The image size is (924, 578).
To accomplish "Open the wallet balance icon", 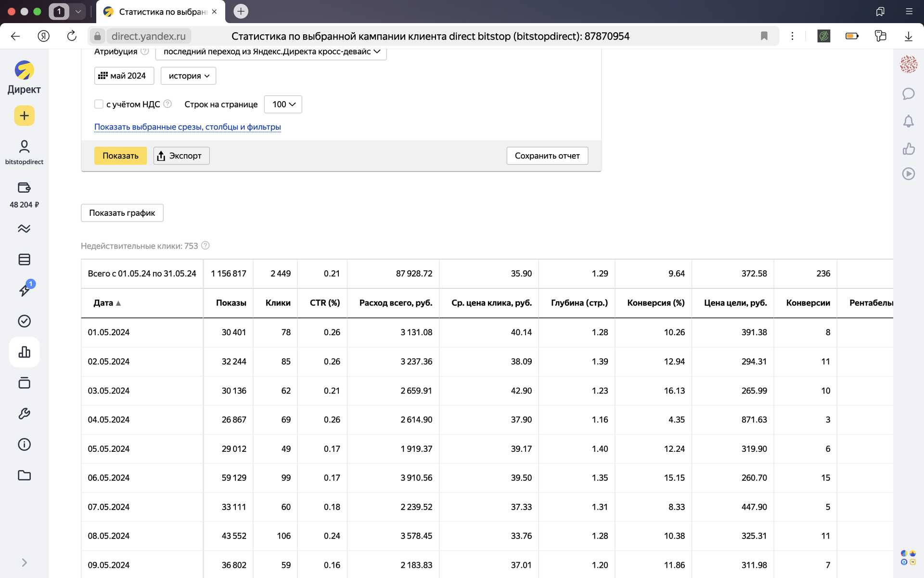I will point(24,188).
